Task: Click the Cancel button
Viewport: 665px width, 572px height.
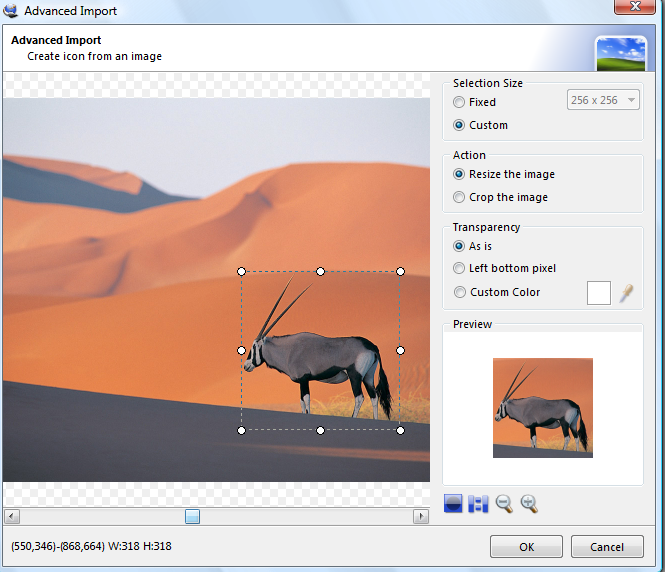Action: 607,547
